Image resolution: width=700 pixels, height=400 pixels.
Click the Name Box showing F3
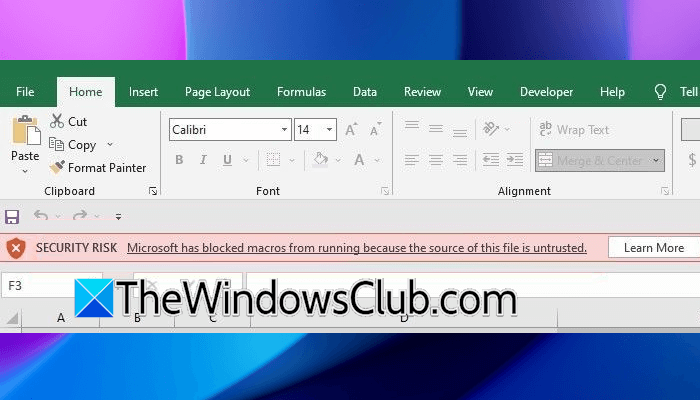point(52,285)
